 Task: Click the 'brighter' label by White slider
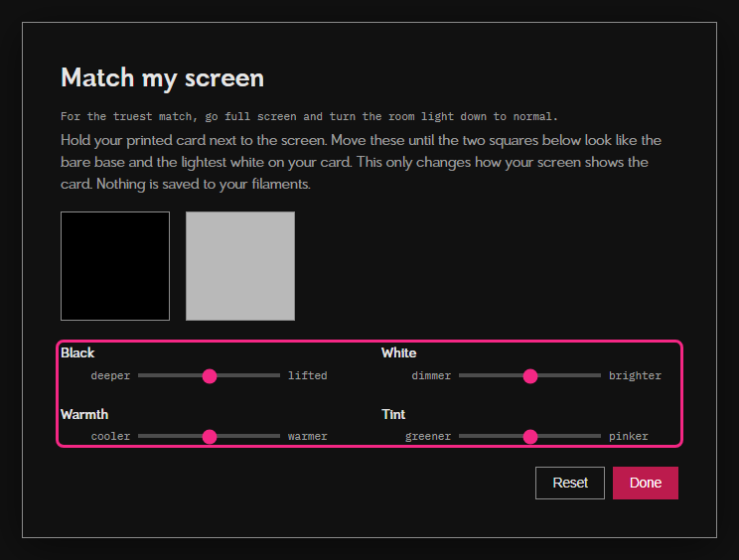(635, 376)
